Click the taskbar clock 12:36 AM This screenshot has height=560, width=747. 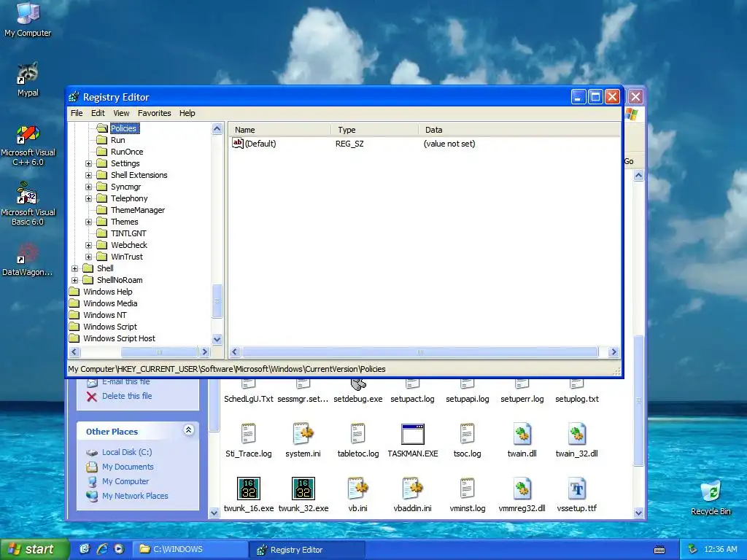pyautogui.click(x=720, y=549)
